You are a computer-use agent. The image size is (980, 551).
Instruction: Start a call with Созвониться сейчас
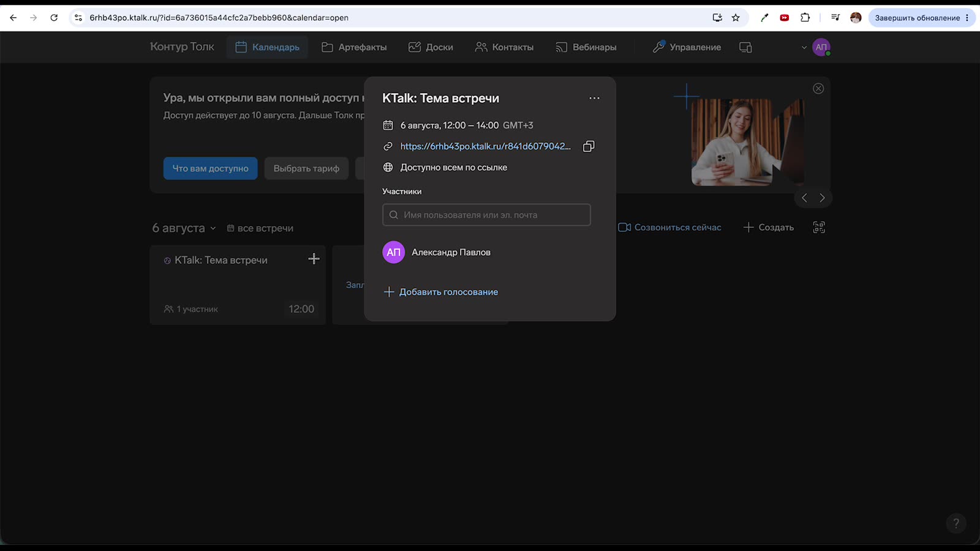[669, 227]
